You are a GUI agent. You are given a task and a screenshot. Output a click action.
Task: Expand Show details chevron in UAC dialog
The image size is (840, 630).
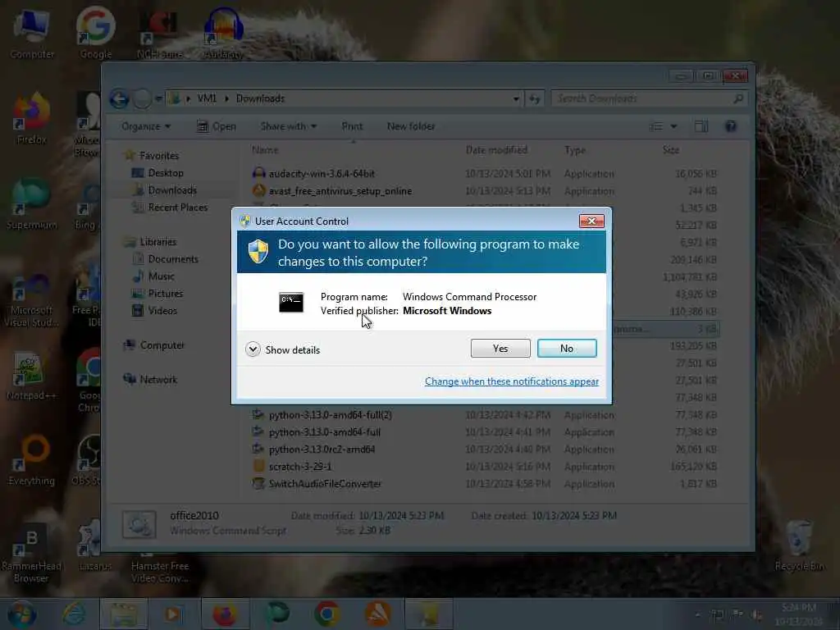[x=253, y=349]
